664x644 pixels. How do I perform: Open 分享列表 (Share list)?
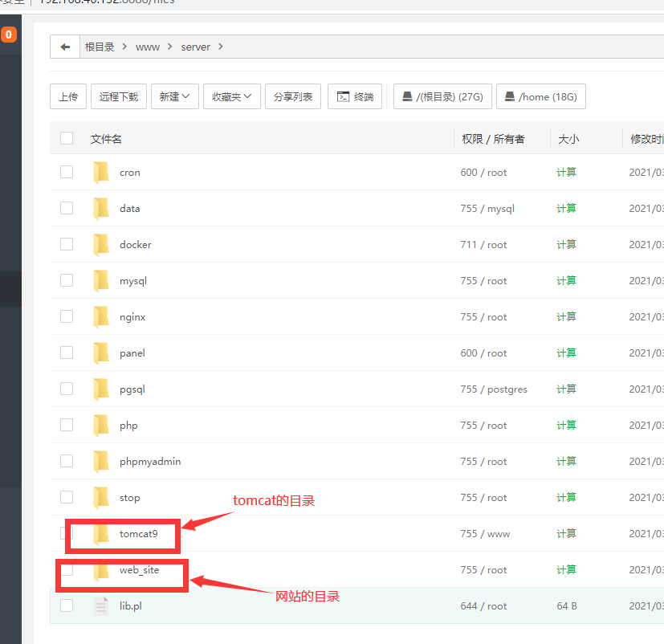pos(292,96)
